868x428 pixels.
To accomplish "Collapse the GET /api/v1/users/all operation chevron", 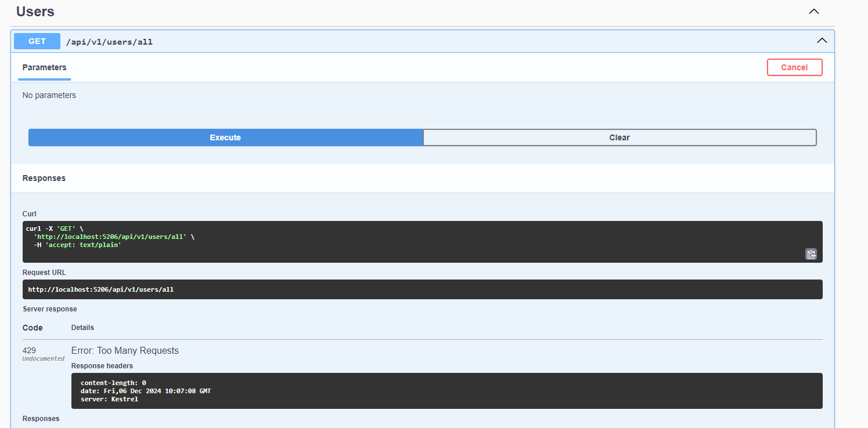I will pos(822,41).
